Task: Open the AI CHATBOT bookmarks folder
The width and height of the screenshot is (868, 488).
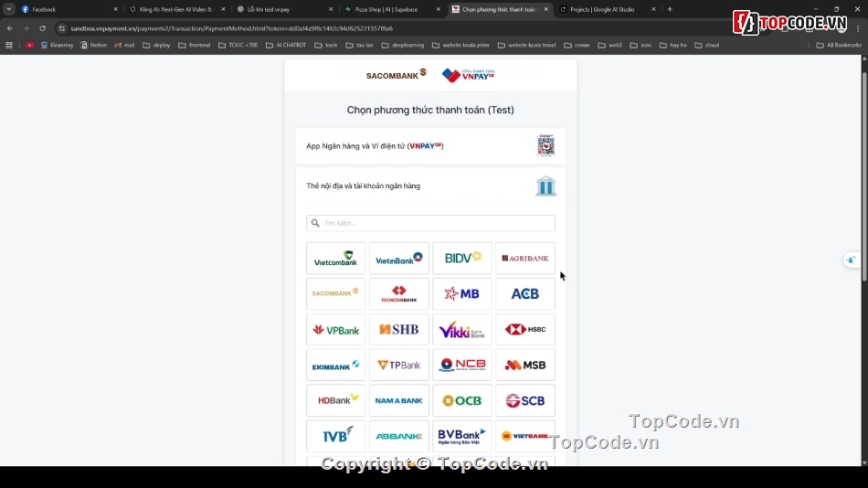Action: click(286, 45)
